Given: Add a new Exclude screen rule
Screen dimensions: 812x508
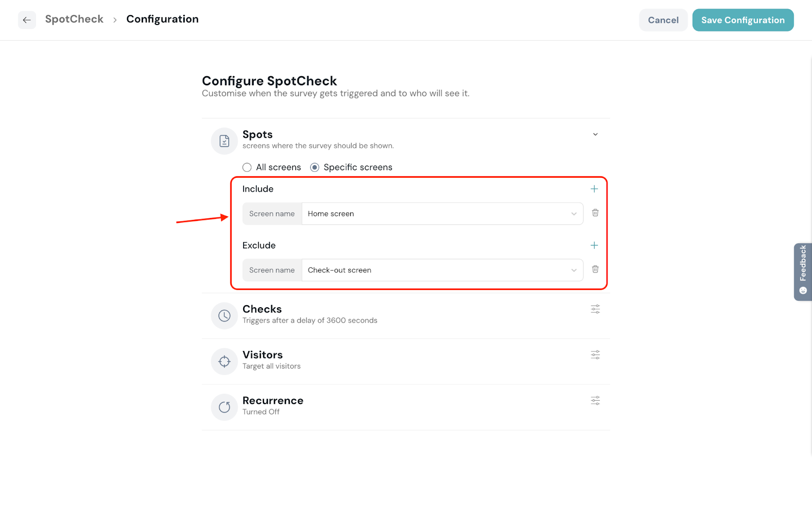Looking at the screenshot, I should (594, 245).
